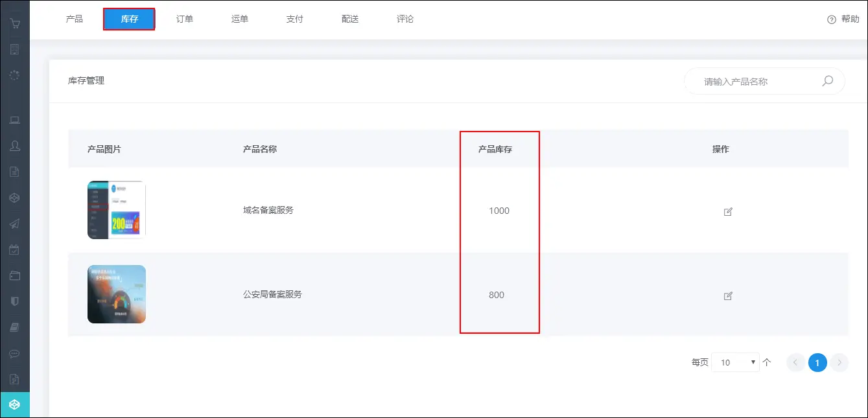Screen dimensions: 868x418
Task: Click the paper plane sidebar icon
Action: [x=14, y=224]
